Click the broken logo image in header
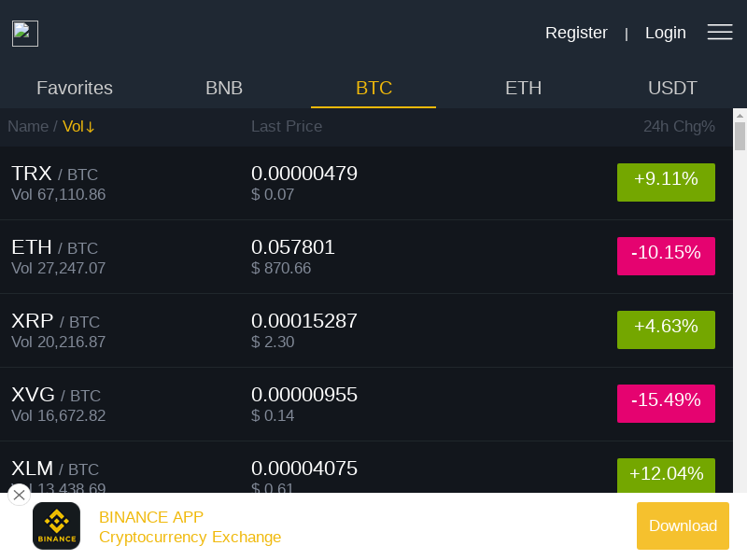The image size is (747, 560). [x=25, y=34]
